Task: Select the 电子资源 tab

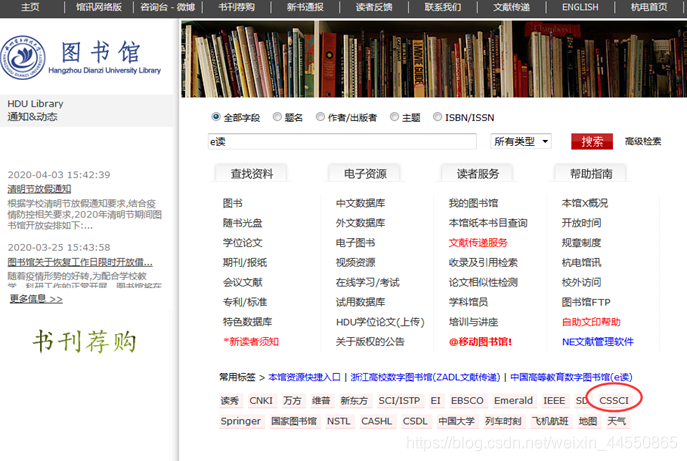Action: pos(365,174)
